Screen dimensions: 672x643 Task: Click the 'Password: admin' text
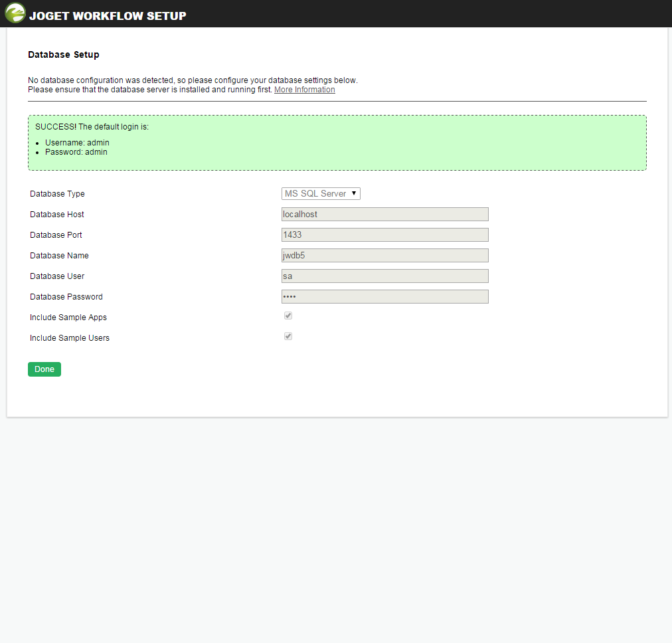(x=76, y=152)
